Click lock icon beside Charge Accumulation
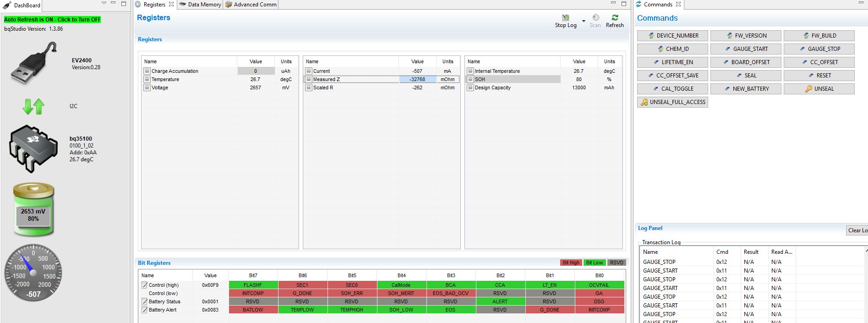Viewport: 868px width, 323px height. (x=147, y=71)
